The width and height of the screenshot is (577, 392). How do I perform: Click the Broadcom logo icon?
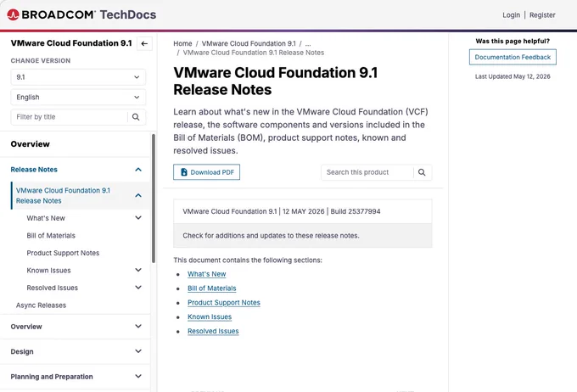click(13, 14)
